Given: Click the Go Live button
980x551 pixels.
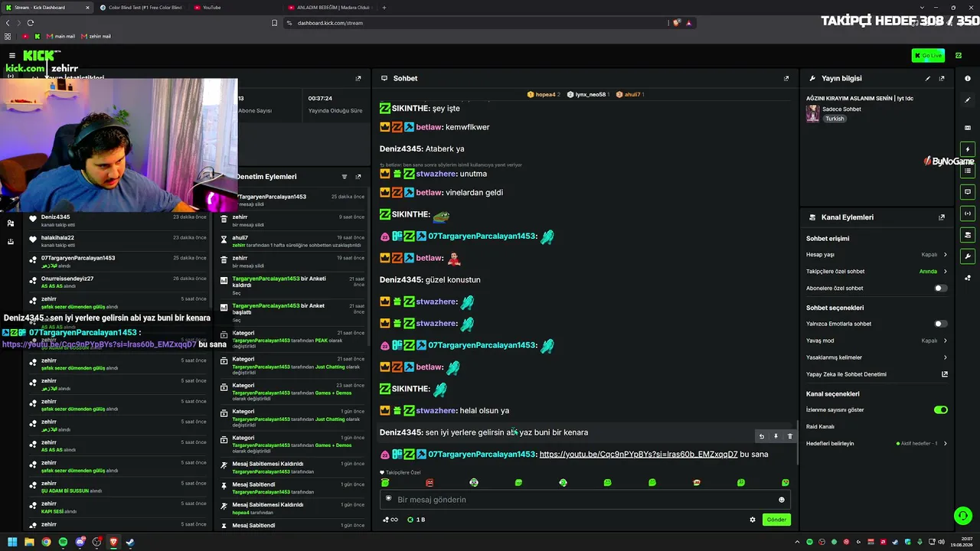Looking at the screenshot, I should (928, 55).
